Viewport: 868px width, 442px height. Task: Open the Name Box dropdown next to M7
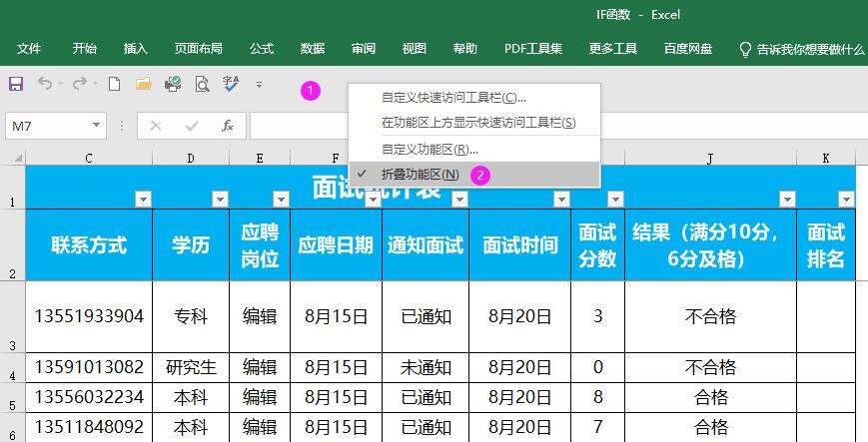(96, 126)
